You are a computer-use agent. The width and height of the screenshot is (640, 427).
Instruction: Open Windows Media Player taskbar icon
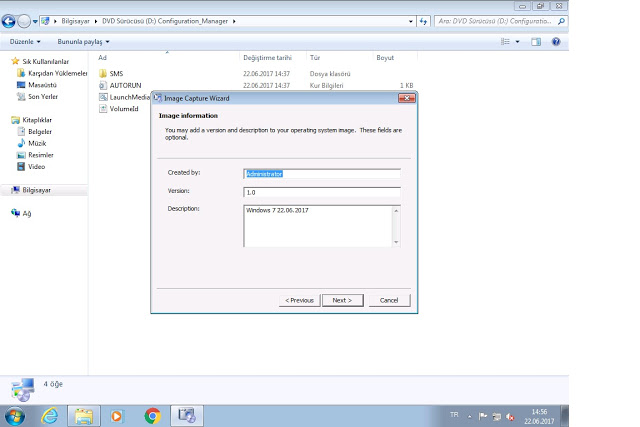coord(117,414)
